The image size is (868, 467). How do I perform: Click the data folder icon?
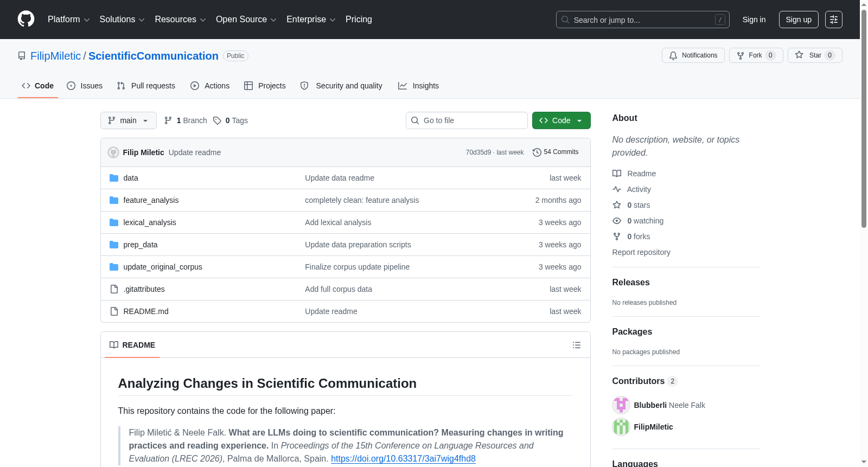coord(114,178)
